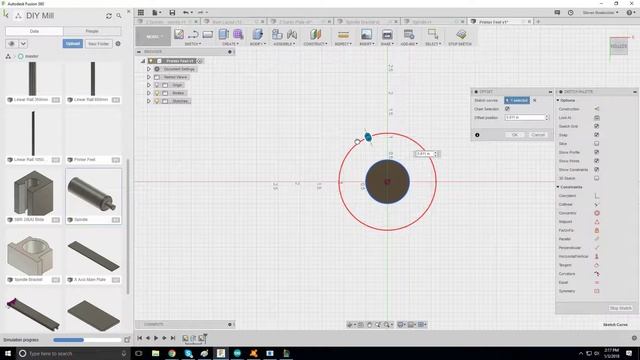Viewport: 640px width, 360px height.
Task: Click the Undo arrow icon
Action: tap(186, 13)
